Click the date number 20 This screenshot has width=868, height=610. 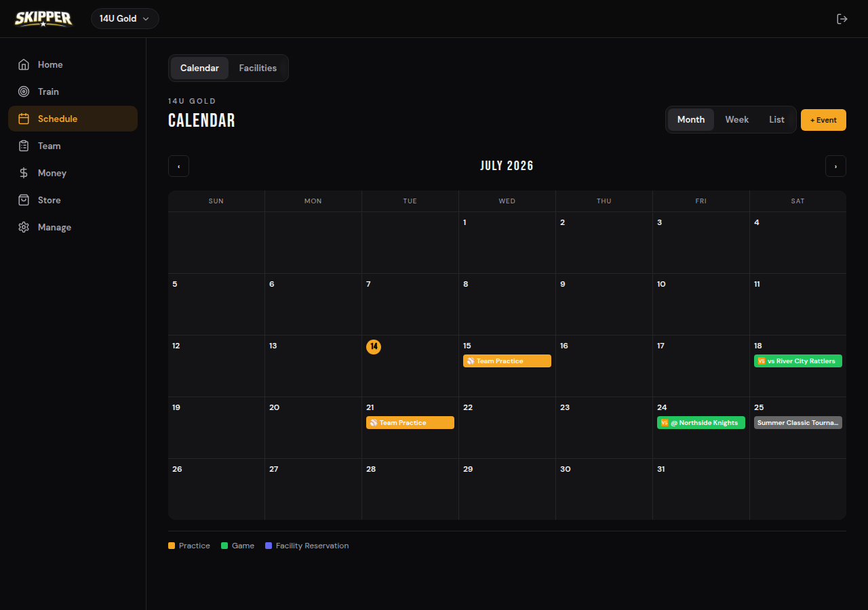coord(274,407)
